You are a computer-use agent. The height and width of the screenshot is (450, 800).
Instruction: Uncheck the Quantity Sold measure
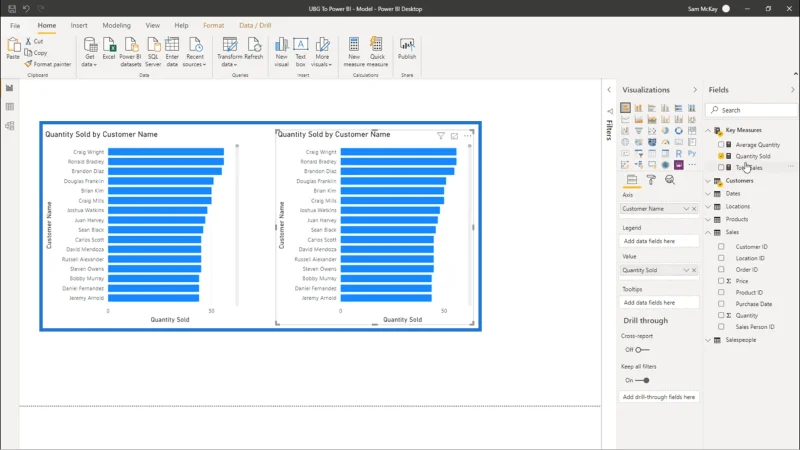pyautogui.click(x=721, y=156)
